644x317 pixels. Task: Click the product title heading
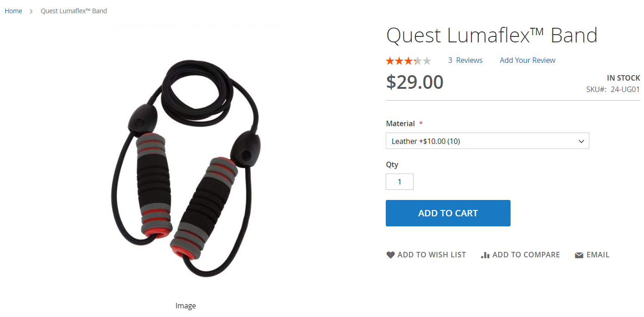coord(492,36)
